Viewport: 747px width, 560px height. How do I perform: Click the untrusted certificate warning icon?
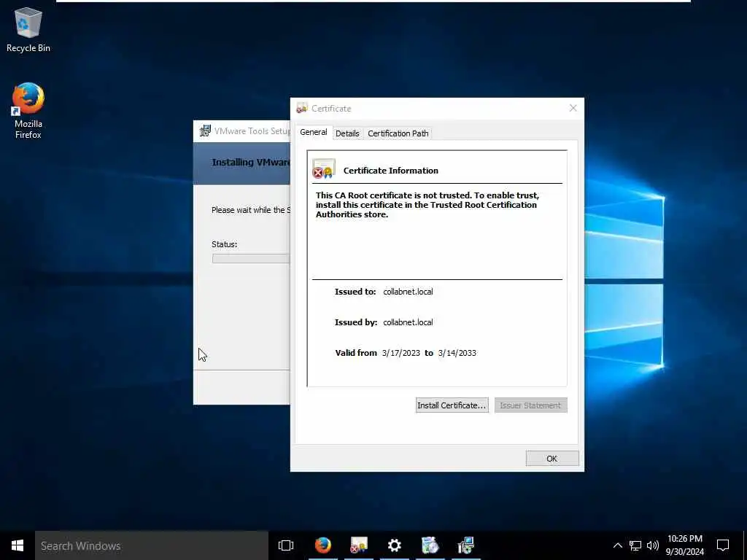(324, 169)
